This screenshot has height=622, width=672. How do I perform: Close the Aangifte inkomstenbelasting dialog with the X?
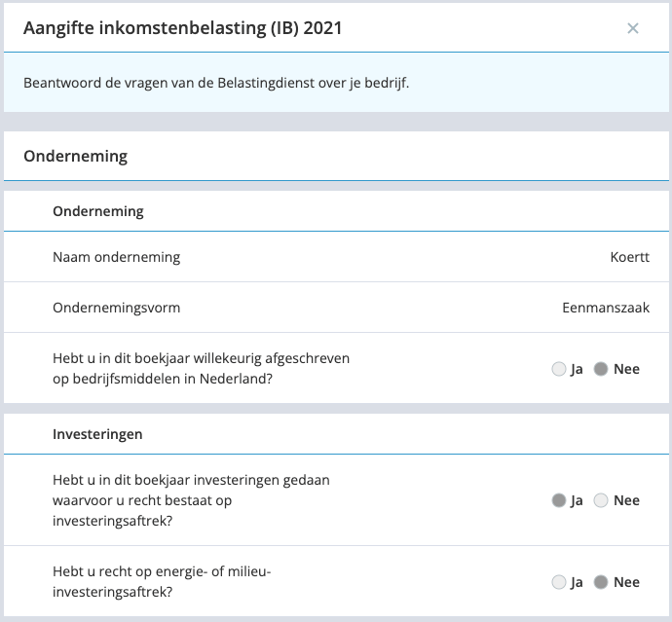[633, 28]
